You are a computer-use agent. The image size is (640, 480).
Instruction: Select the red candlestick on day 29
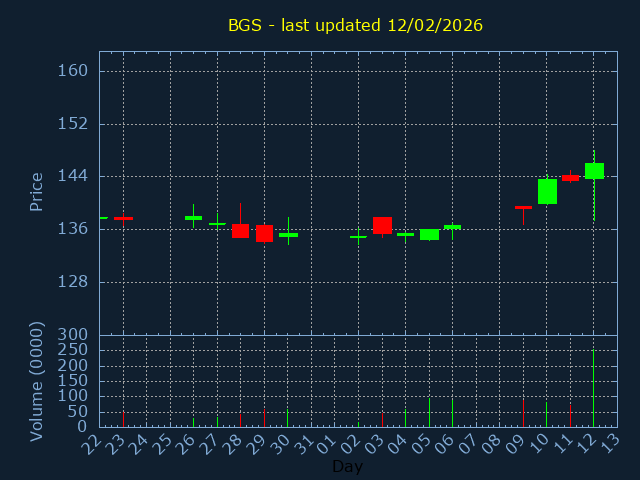264,233
